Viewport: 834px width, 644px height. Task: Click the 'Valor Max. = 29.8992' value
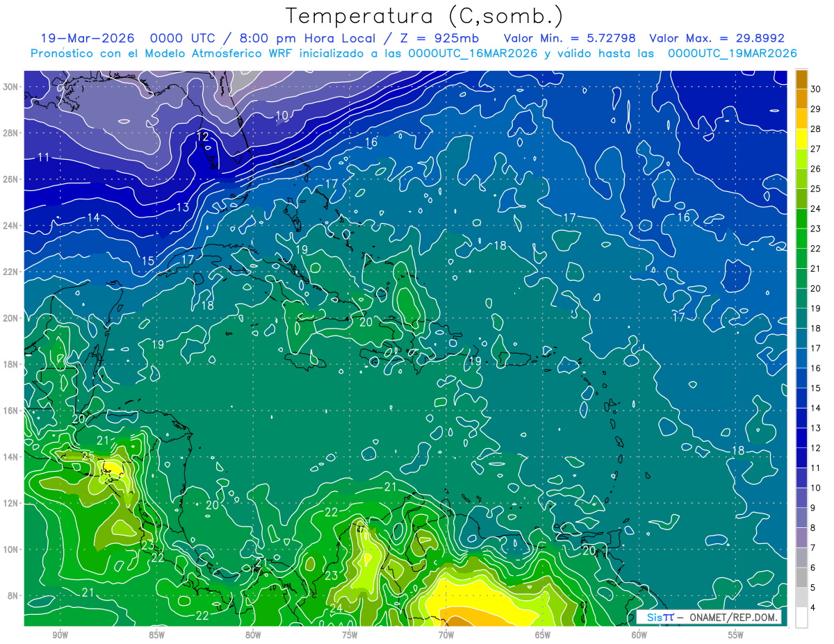coord(717,38)
